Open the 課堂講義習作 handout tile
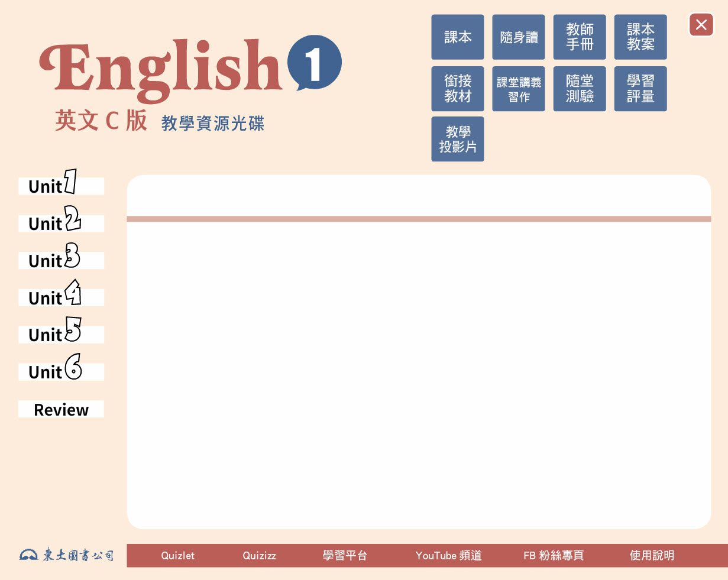 click(x=518, y=89)
